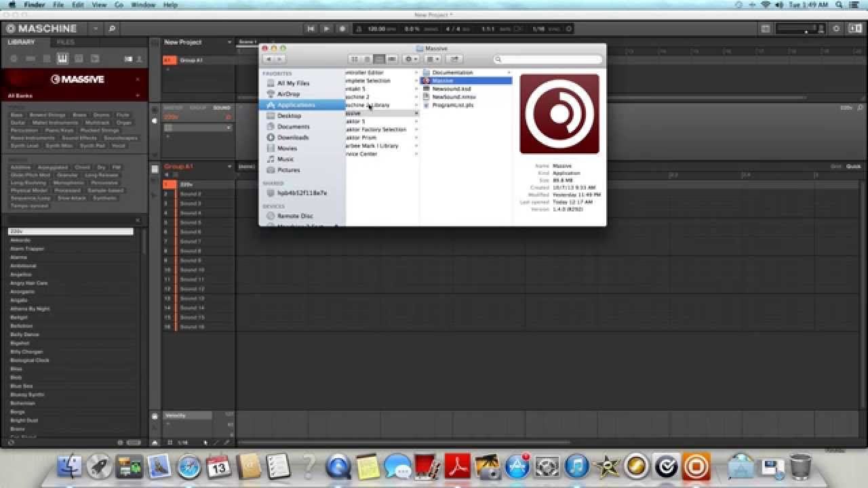Switch to the FILES tab in browser
This screenshot has height=488, width=868.
[66, 42]
